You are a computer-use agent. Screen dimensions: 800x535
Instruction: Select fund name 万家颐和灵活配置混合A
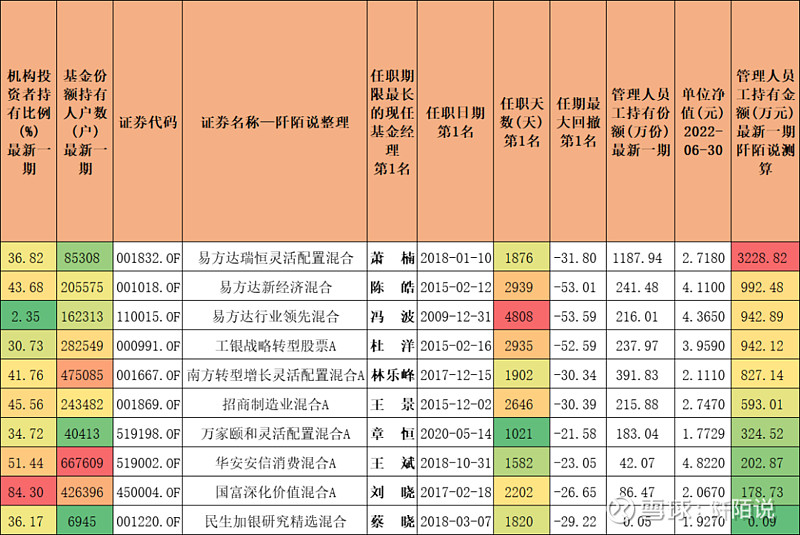coord(274,434)
